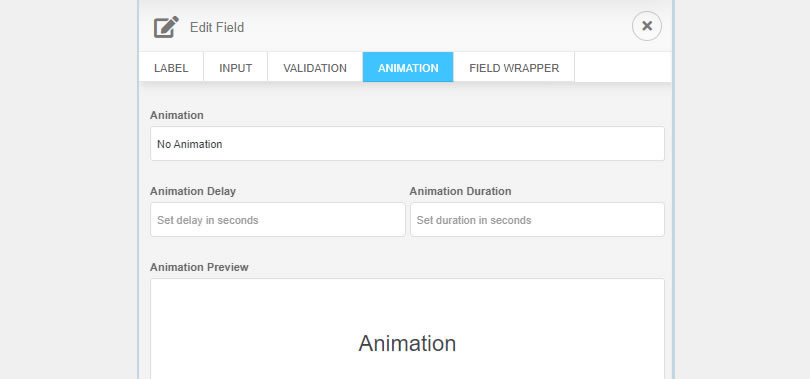Select the ANIMATION tab

tap(408, 68)
